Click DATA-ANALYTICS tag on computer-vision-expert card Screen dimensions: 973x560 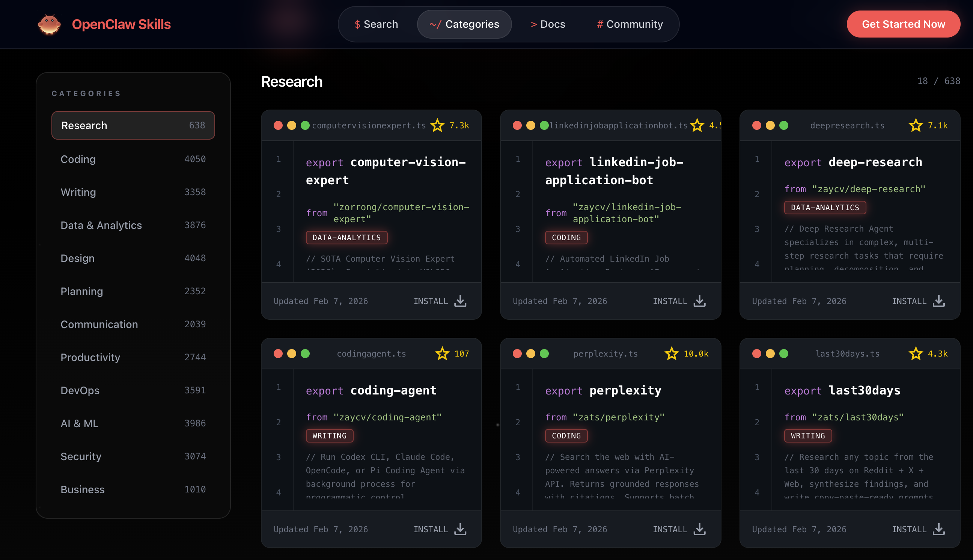click(x=346, y=238)
